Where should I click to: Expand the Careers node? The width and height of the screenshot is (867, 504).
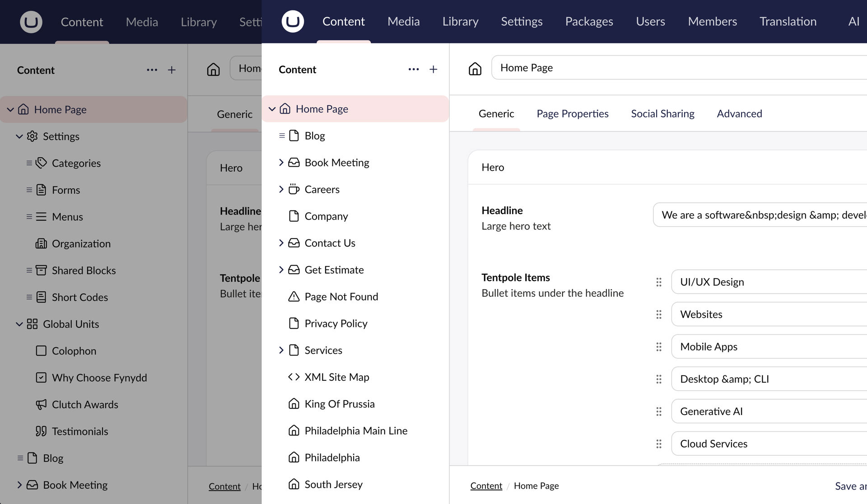click(x=281, y=189)
